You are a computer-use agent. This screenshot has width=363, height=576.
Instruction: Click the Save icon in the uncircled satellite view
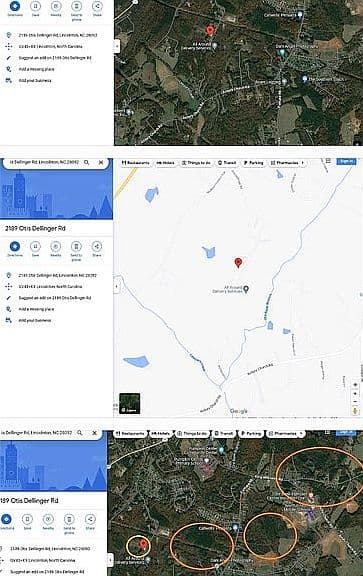tap(35, 6)
